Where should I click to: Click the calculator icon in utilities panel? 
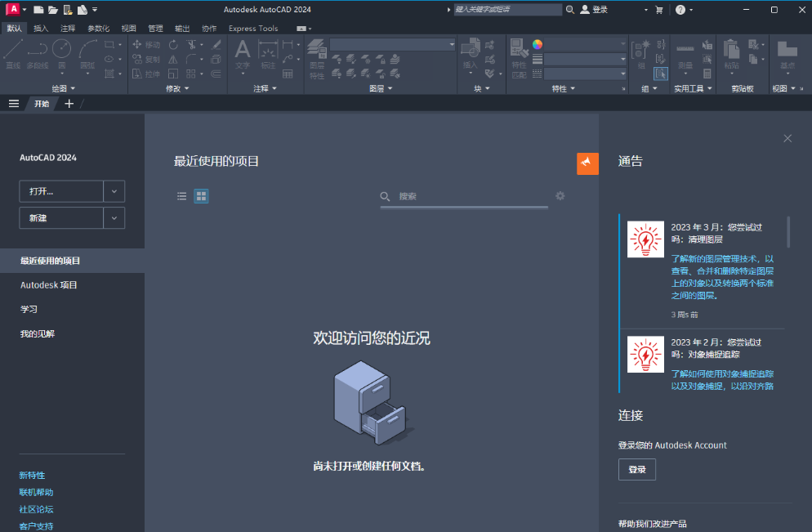pos(707,74)
